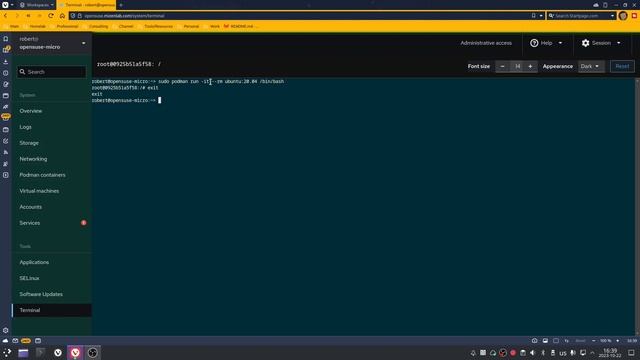Image resolution: width=640 pixels, height=360 pixels.
Task: Click the address bar URL
Action: [124, 16]
